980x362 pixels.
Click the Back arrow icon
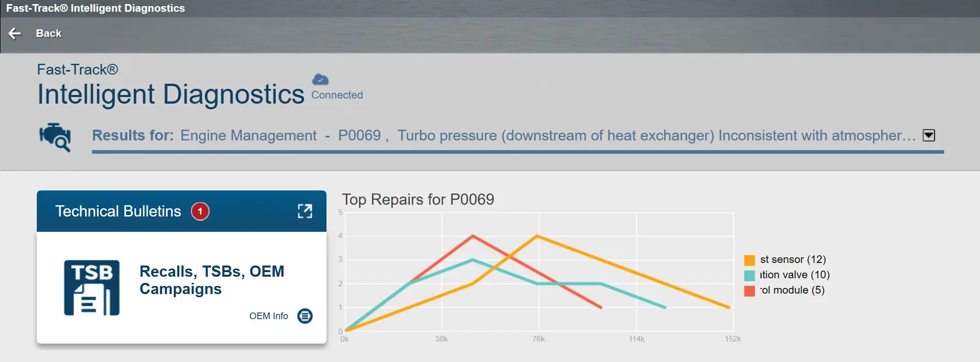(x=15, y=34)
